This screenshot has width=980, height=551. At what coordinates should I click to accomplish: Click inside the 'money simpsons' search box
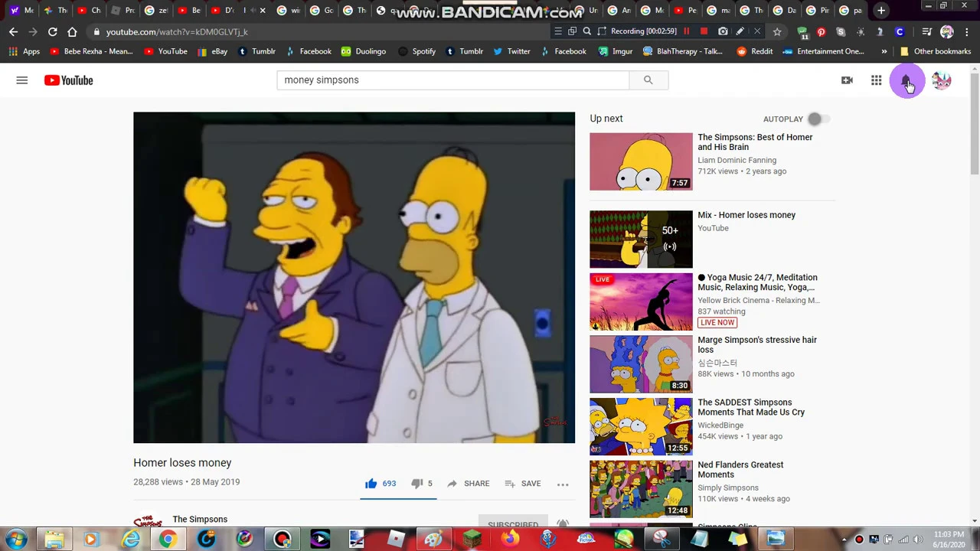click(452, 80)
